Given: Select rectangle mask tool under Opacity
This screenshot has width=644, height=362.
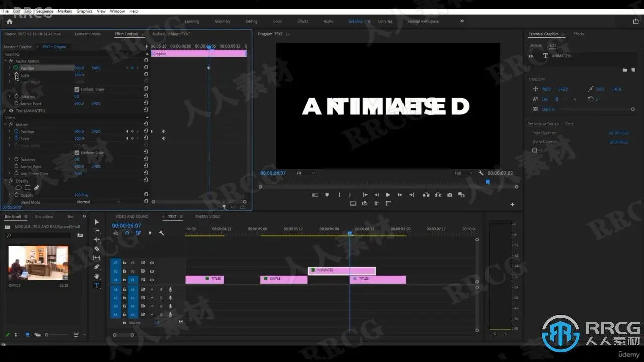Looking at the screenshot, I should [28, 188].
